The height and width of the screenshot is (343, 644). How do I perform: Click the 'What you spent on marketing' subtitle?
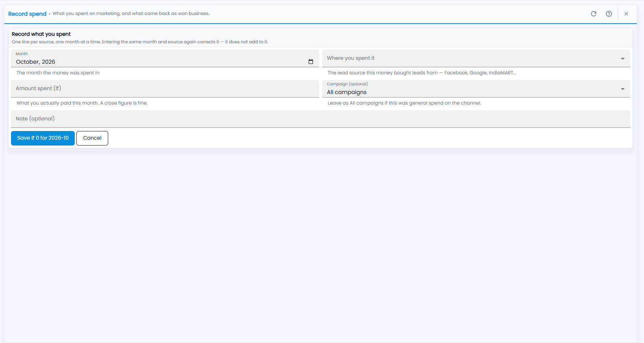point(131,13)
